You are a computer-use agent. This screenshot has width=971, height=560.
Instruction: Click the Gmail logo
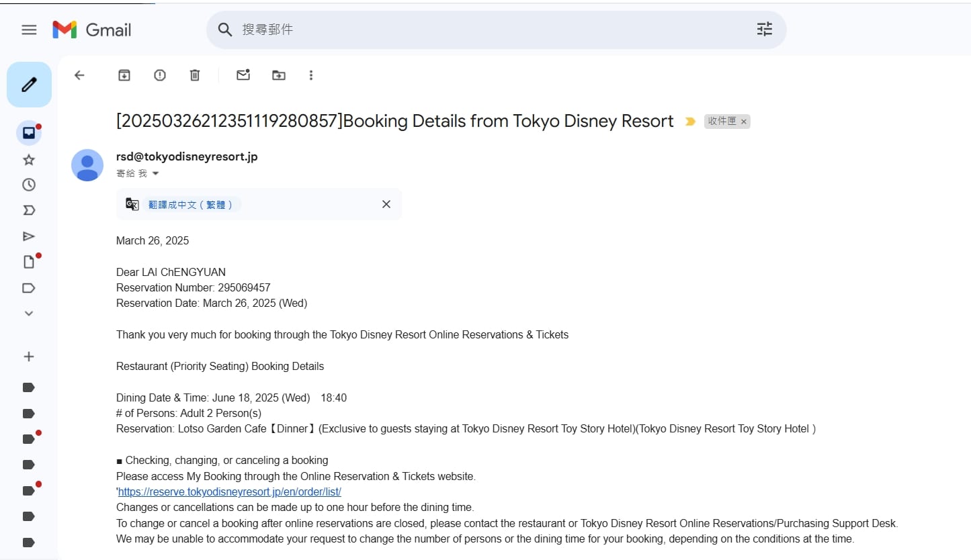click(92, 30)
